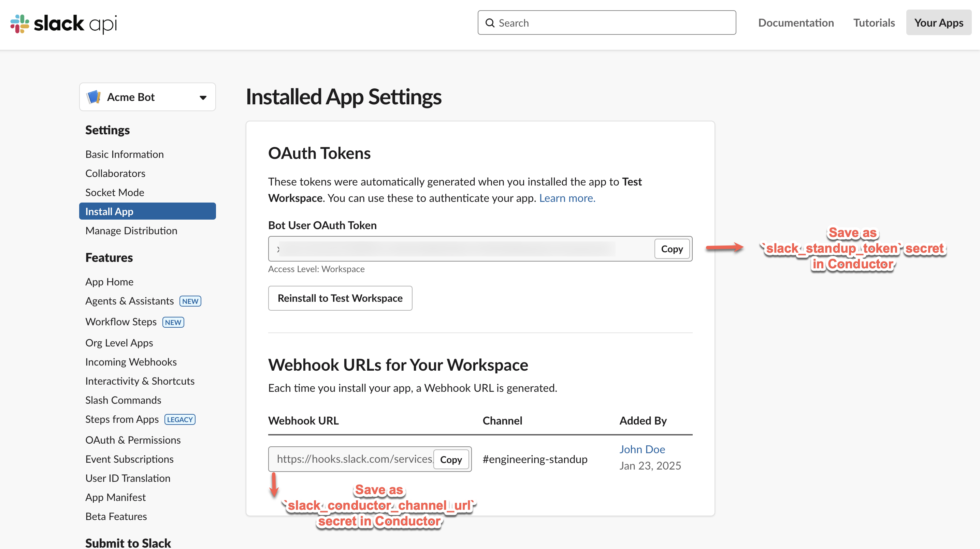Click Reinstall to Test Workspace button
This screenshot has width=980, height=549.
340,298
